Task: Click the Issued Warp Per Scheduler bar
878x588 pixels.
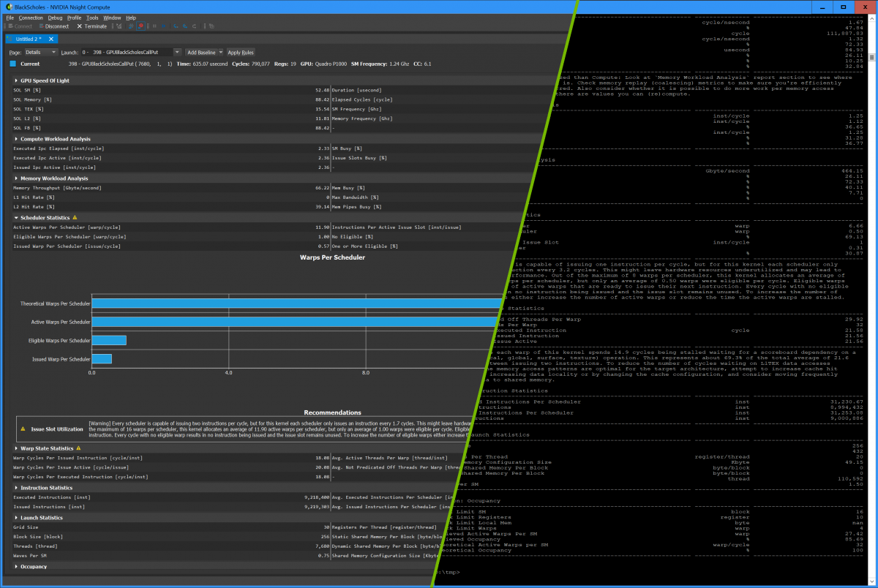Action: pos(102,359)
